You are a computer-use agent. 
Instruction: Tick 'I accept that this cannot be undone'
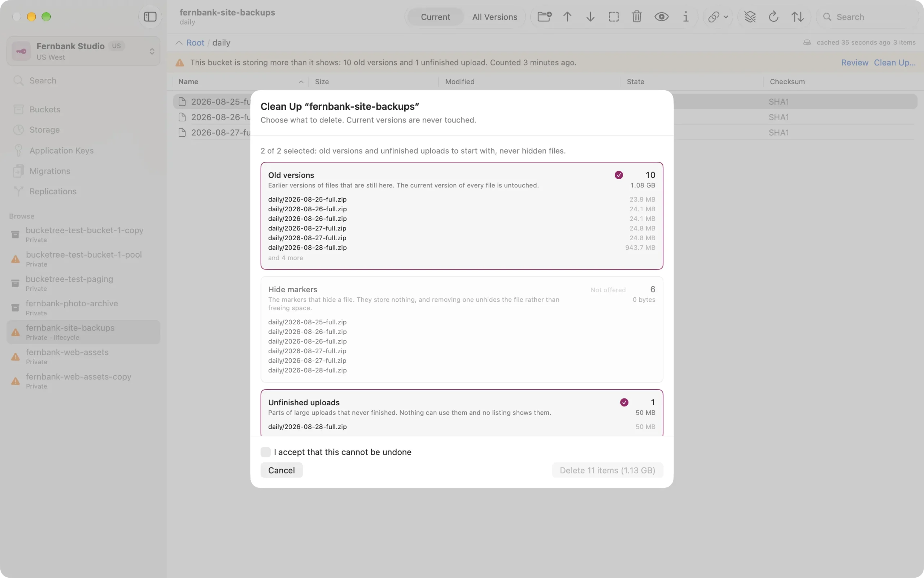[x=265, y=452]
